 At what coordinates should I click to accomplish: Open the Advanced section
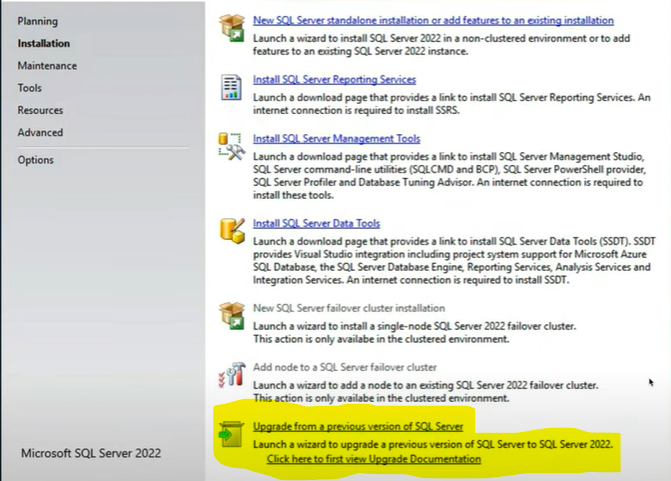(x=40, y=133)
